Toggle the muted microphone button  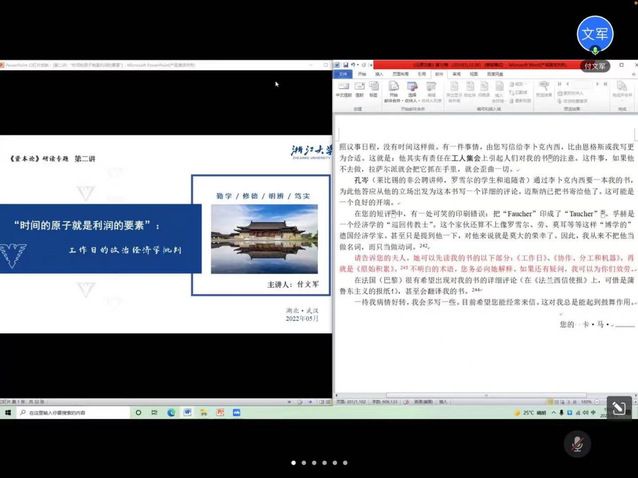577,442
